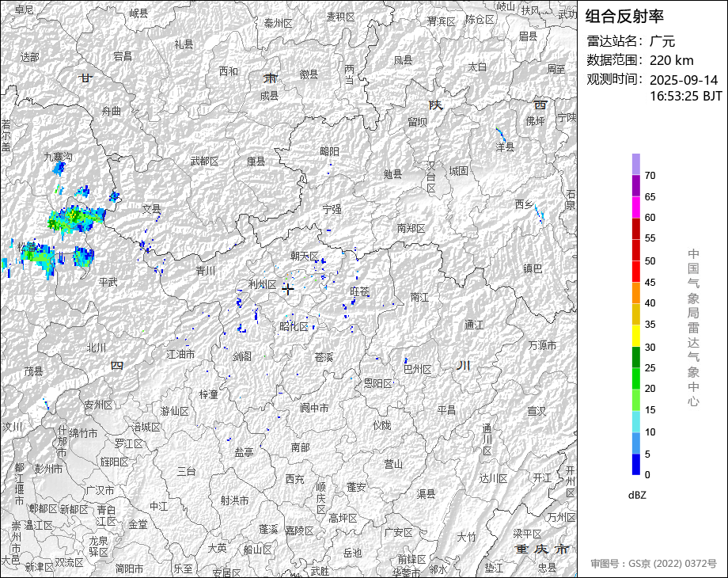Click the 巴州区 map label
Viewport: 728px width, 578px height.
point(417,369)
